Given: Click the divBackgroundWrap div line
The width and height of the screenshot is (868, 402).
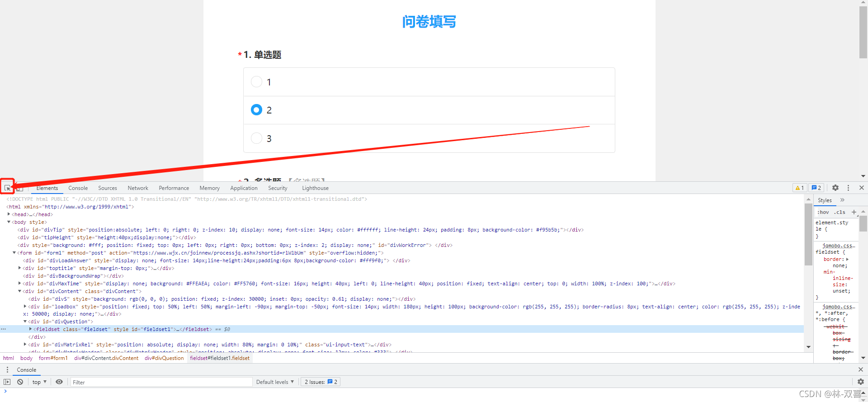Looking at the screenshot, I should point(74,276).
